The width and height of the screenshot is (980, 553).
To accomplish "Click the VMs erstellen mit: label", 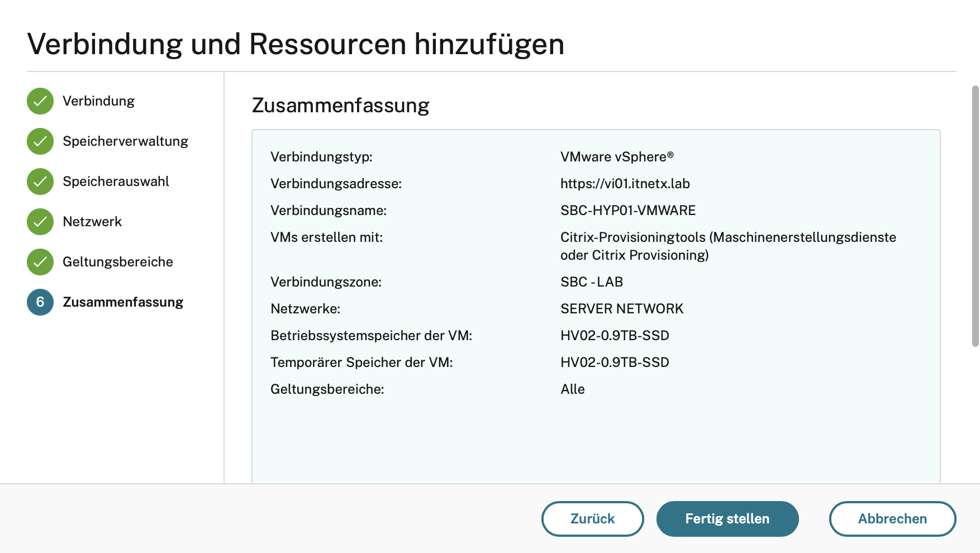I will click(x=326, y=237).
